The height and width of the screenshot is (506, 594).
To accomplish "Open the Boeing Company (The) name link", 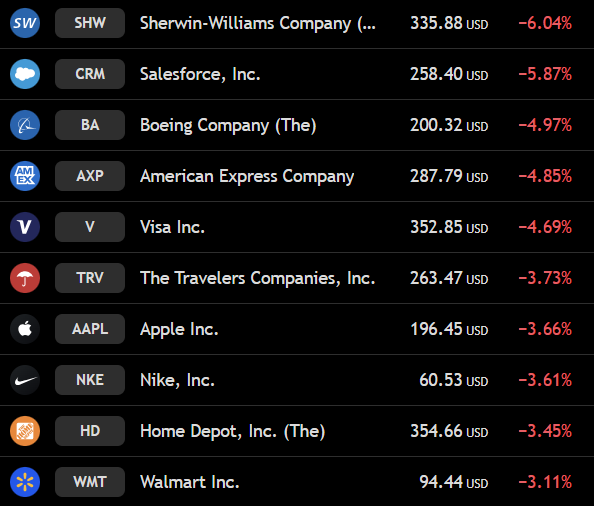I will (x=228, y=125).
